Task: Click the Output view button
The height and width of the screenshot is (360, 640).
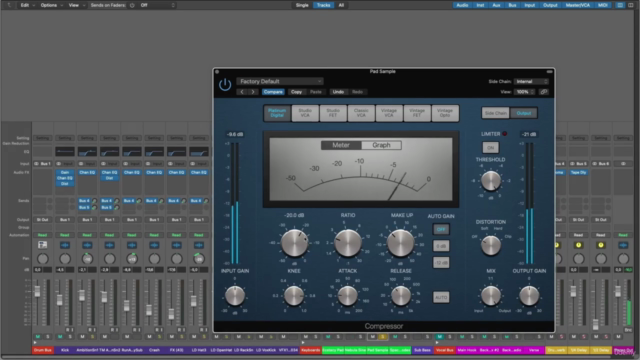Action: coord(524,113)
